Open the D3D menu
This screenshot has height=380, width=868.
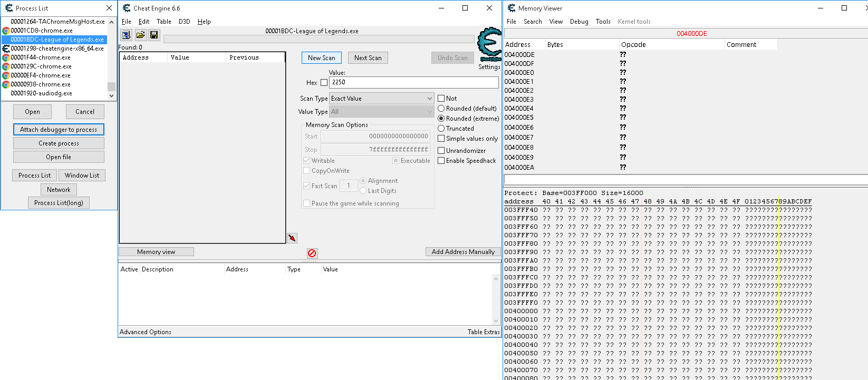pos(185,22)
